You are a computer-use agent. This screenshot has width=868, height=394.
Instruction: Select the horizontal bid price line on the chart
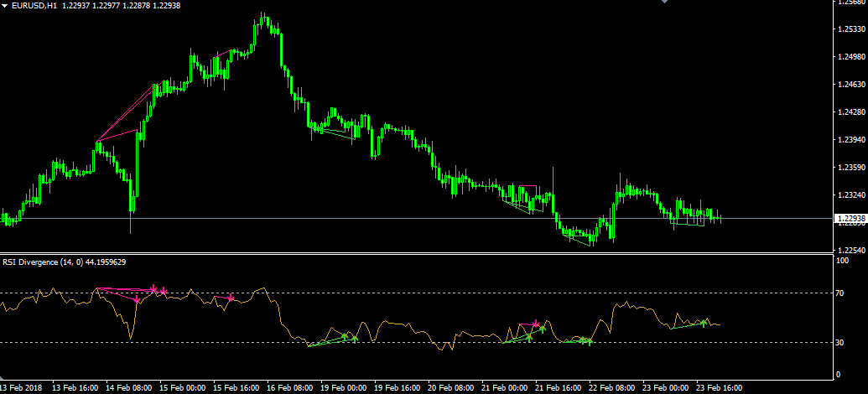click(335, 218)
